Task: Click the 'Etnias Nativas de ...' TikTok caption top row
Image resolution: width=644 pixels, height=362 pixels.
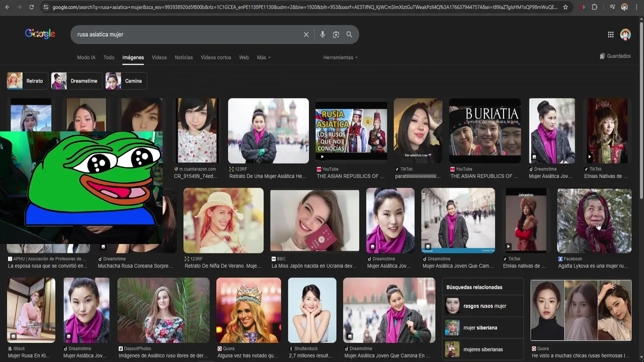Action: click(x=606, y=176)
